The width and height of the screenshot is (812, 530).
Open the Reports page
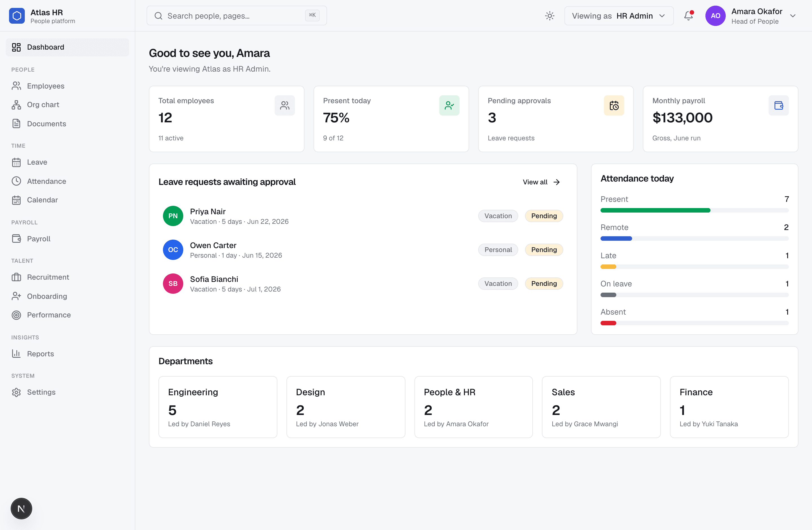(68, 354)
